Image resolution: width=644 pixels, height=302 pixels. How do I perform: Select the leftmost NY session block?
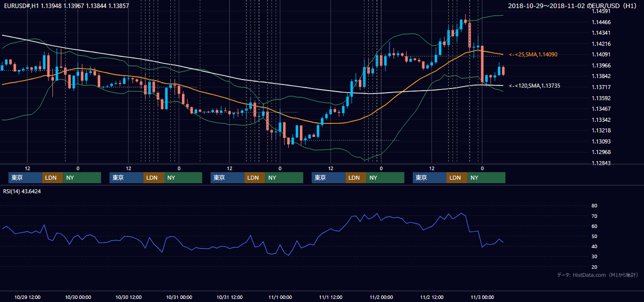pos(82,178)
